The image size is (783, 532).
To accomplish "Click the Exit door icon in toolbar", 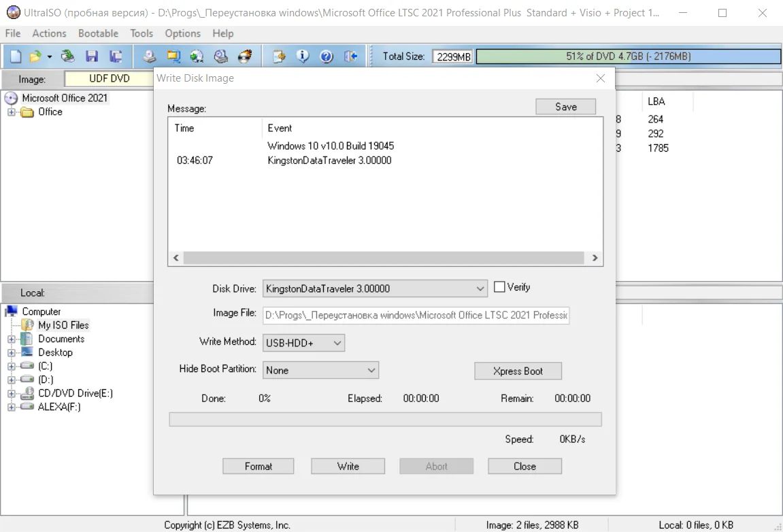I will (x=350, y=56).
